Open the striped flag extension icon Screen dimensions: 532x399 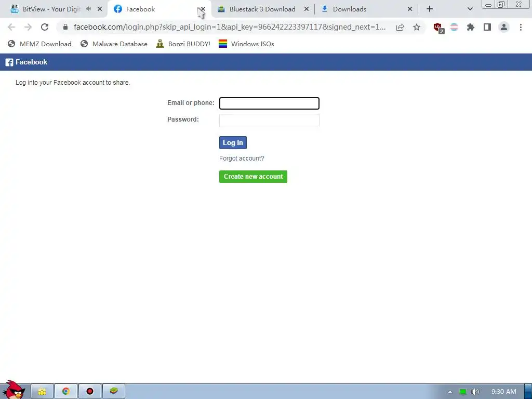(x=454, y=27)
